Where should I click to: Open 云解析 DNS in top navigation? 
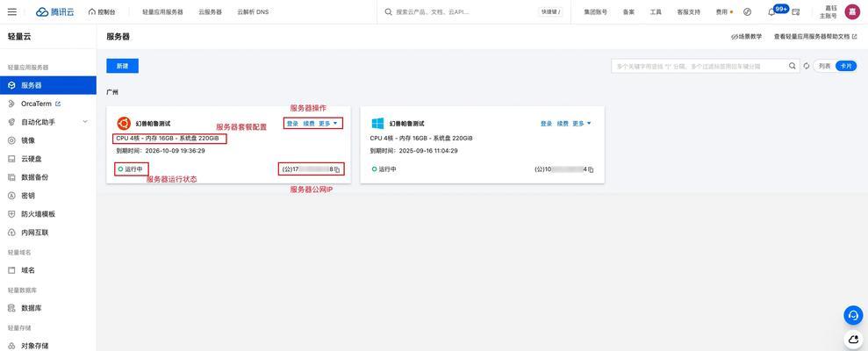[253, 11]
